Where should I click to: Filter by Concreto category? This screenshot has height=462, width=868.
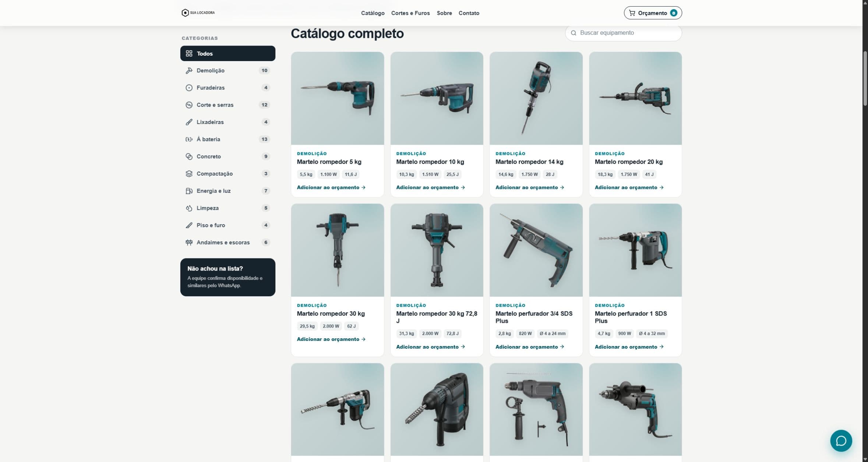227,156
